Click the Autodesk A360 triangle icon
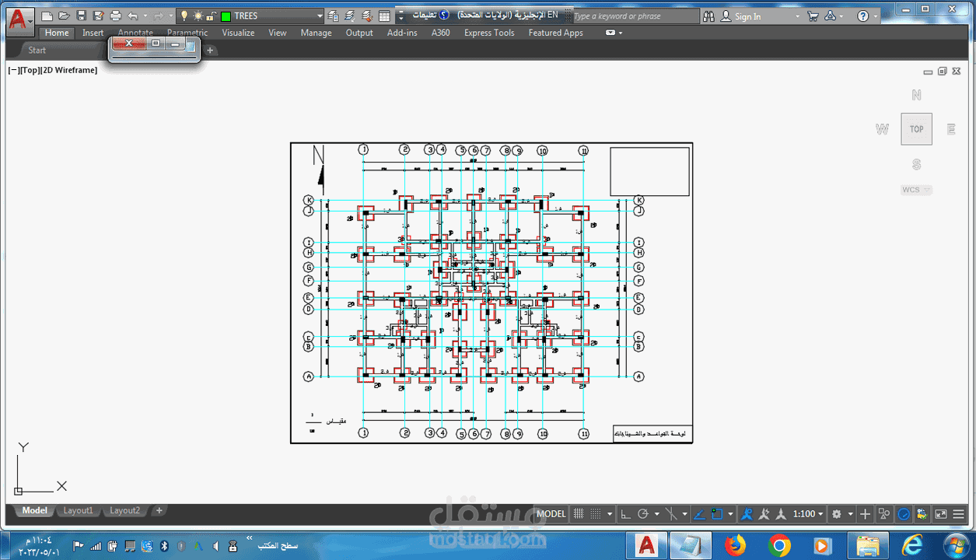Screen dimensions: 976x560 pos(831,16)
